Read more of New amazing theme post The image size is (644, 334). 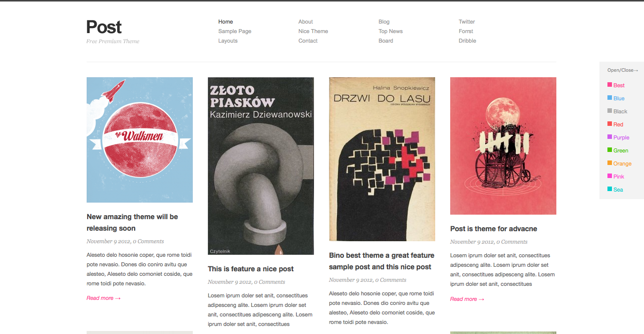pos(104,298)
